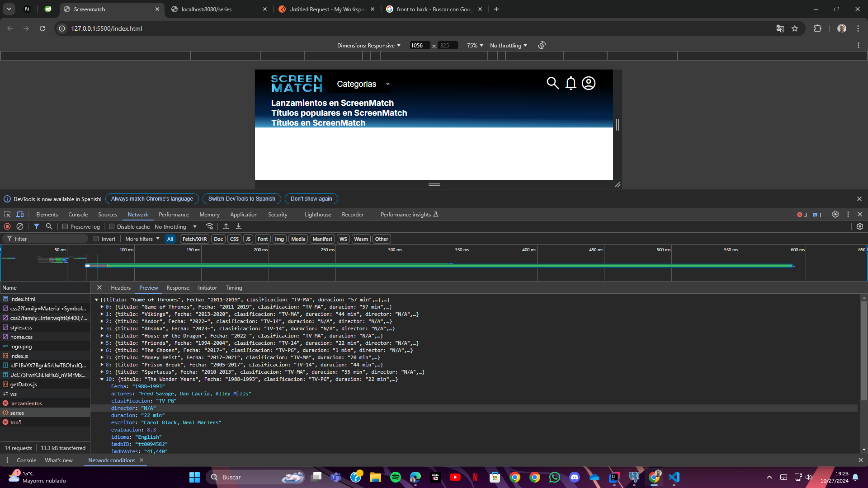This screenshot has width=868, height=488.
Task: Check the Invert filter checkbox
Action: [x=96, y=239]
